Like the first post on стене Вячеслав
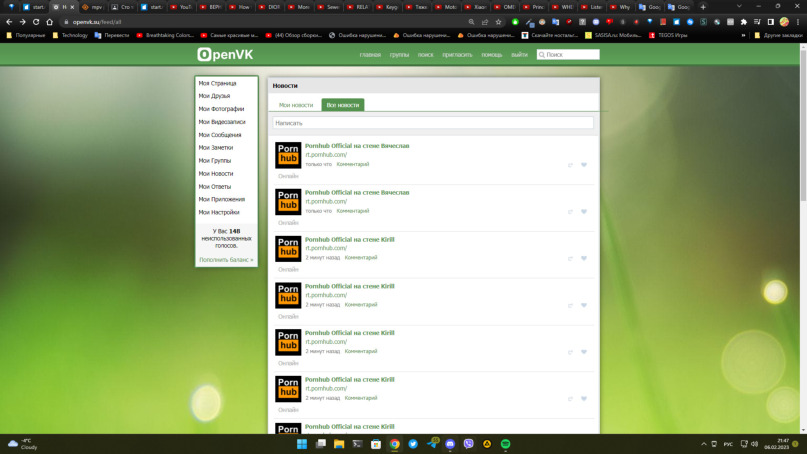 click(584, 165)
